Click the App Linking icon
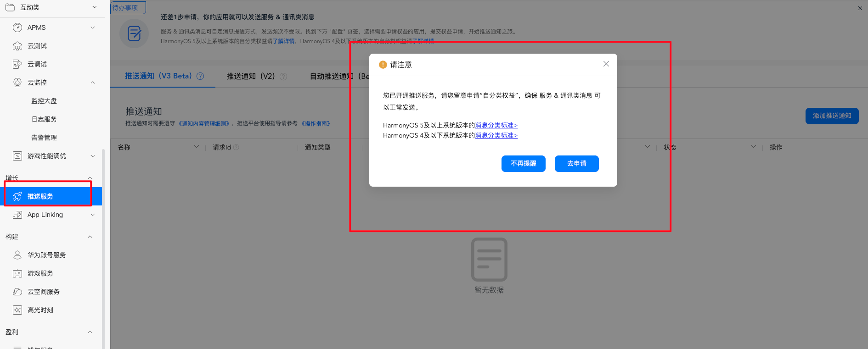This screenshot has height=349, width=868. pyautogui.click(x=17, y=215)
